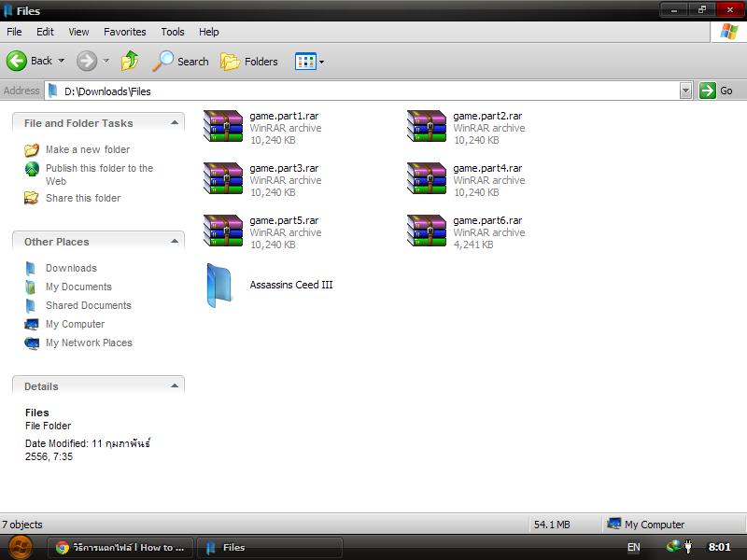Click Publish this folder to the Web
747x560 pixels.
[99, 175]
